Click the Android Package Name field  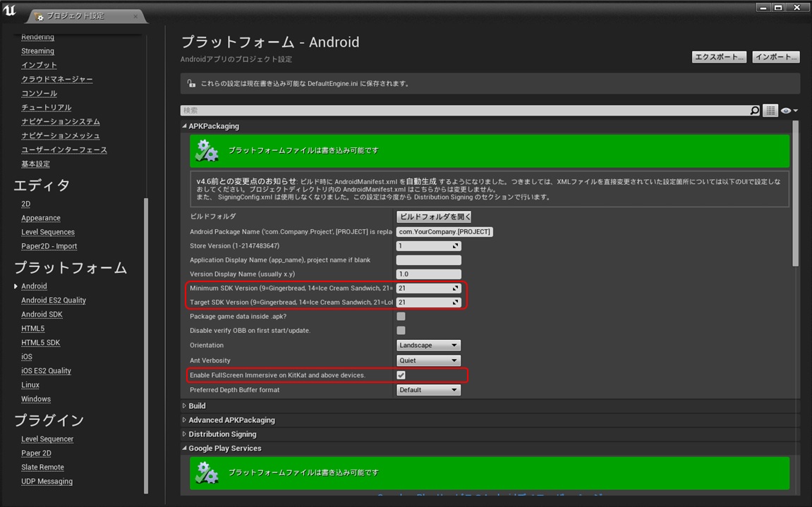click(x=444, y=231)
